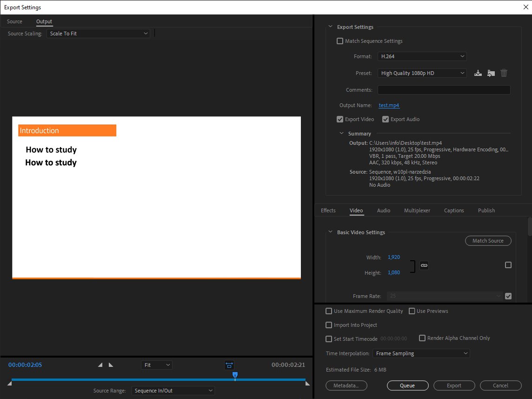Click the Save Preset icon
This screenshot has height=399, width=532.
(x=478, y=73)
